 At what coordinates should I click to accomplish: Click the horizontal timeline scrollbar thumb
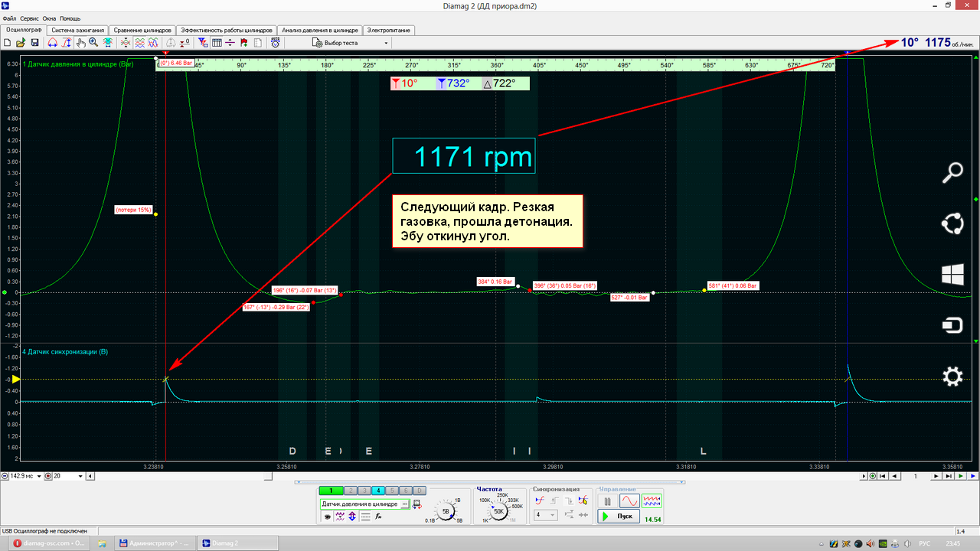267,476
